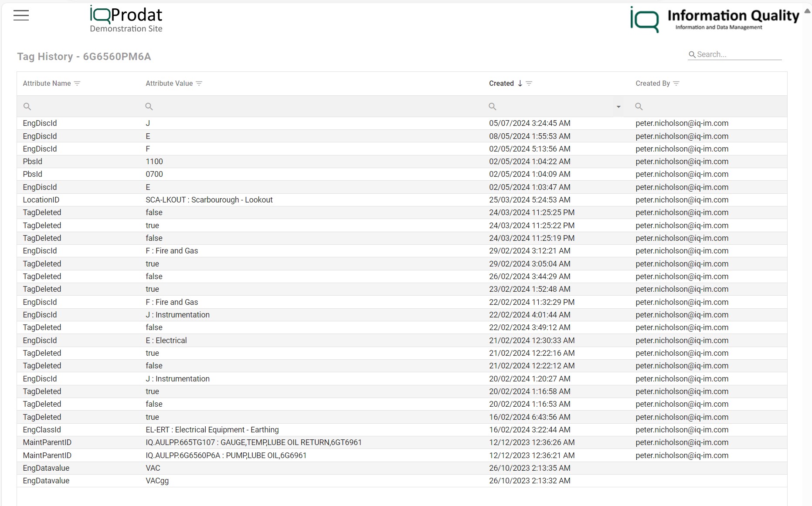Open the Created date filter dropdown
The height and width of the screenshot is (506, 812).
coord(618,106)
